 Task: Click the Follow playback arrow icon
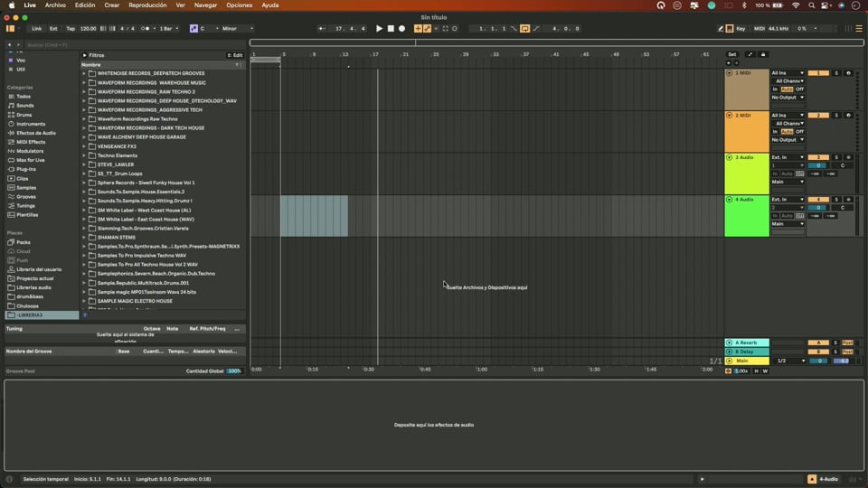[322, 28]
